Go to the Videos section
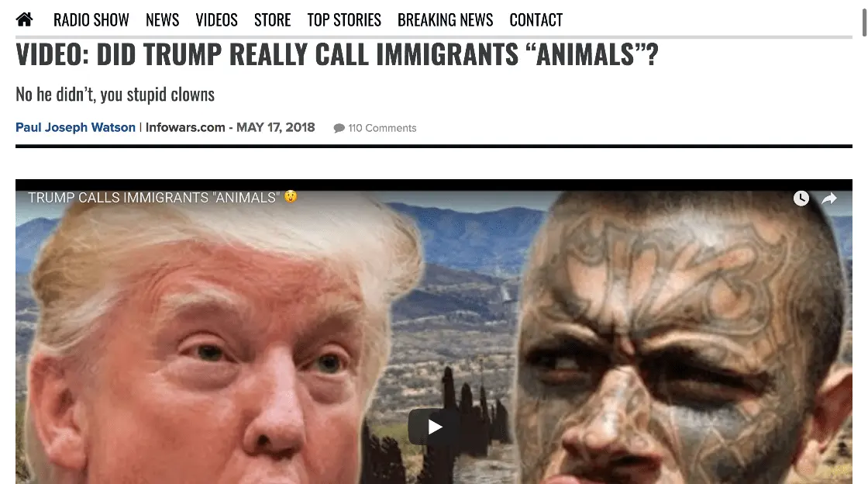868x484 pixels. point(216,20)
